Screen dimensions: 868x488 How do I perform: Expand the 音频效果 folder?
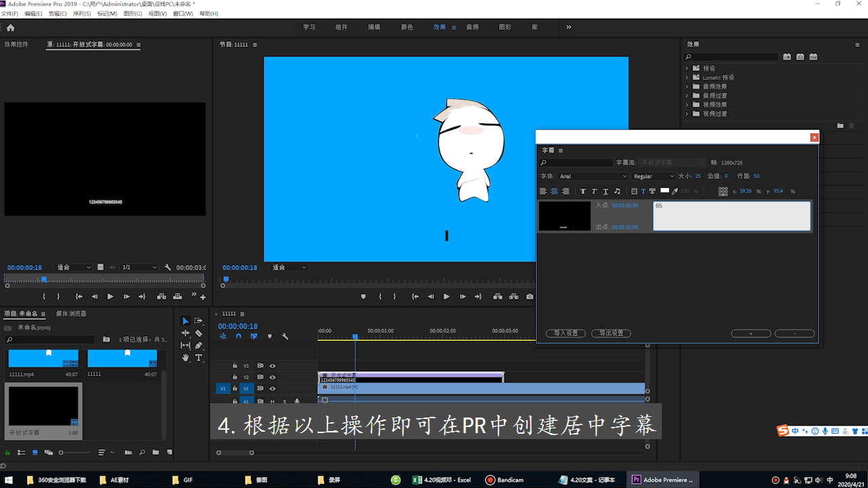point(686,87)
